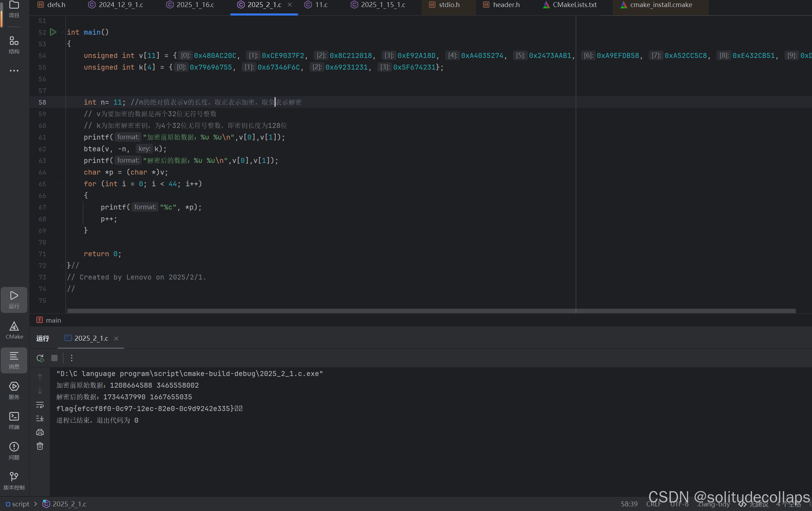Screen dimensions: 812x511
Task: Click the green run gutter icon beside main
Action: [x=53, y=32]
